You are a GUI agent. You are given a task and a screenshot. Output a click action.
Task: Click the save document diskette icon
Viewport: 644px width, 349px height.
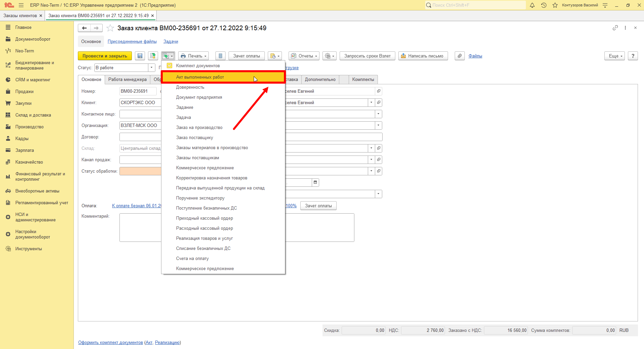point(140,56)
